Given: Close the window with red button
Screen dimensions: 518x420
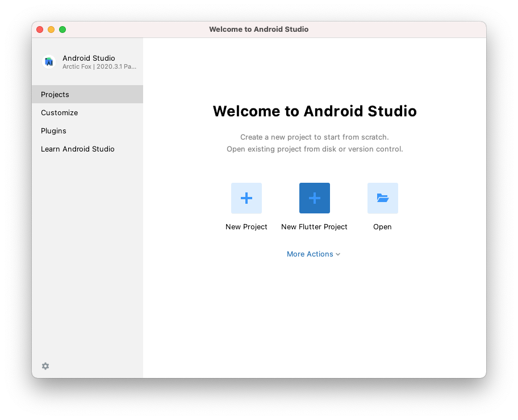Looking at the screenshot, I should 40,30.
